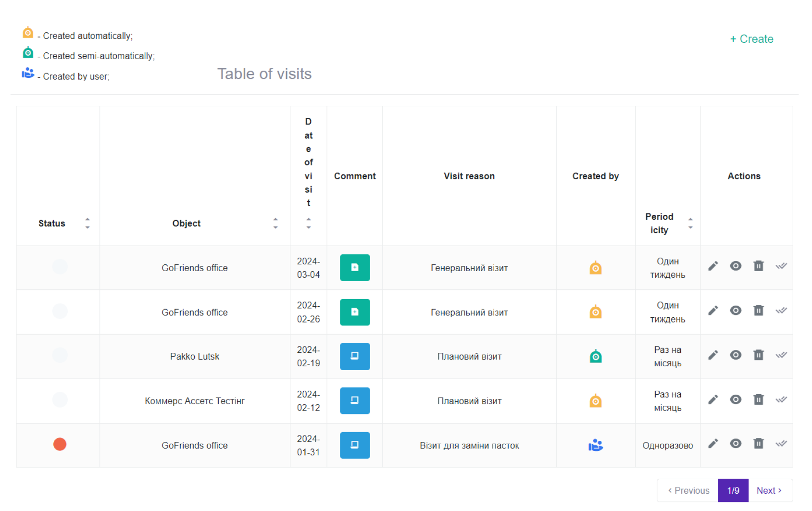The height and width of the screenshot is (511, 812).
Task: View the 2024-03-04 visit via eye icon
Action: pos(736,266)
